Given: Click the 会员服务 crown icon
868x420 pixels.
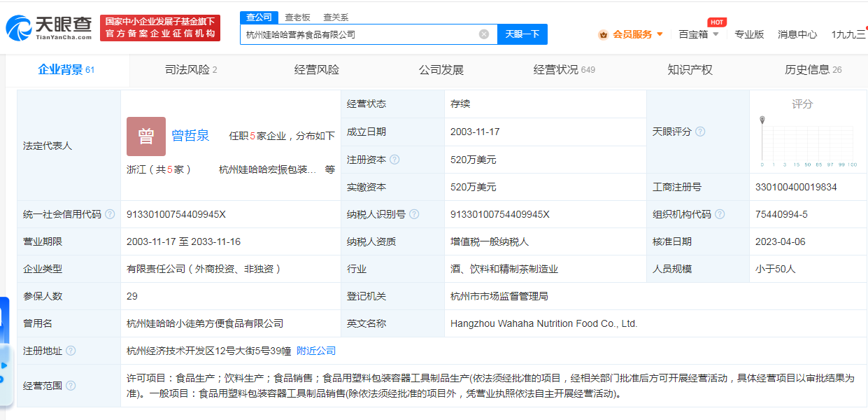Looking at the screenshot, I should tap(603, 34).
